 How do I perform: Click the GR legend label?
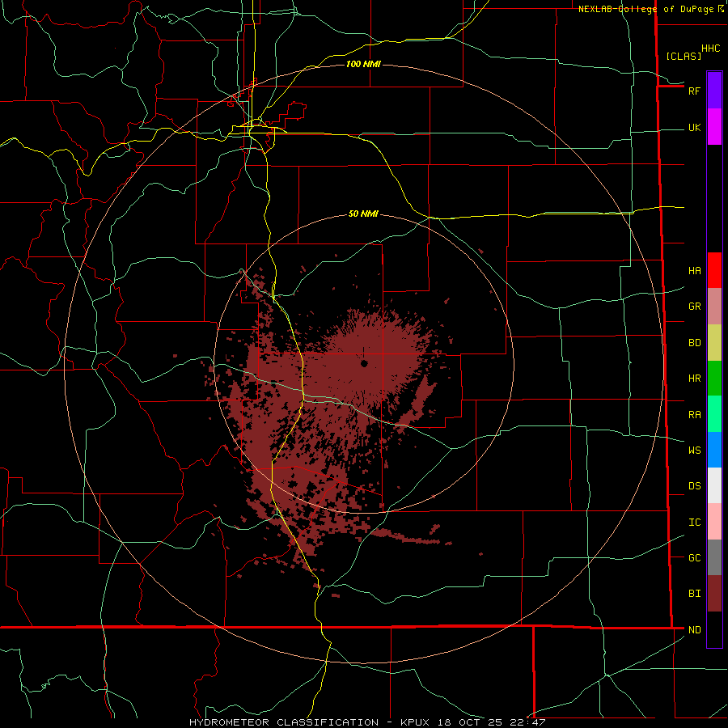point(694,307)
